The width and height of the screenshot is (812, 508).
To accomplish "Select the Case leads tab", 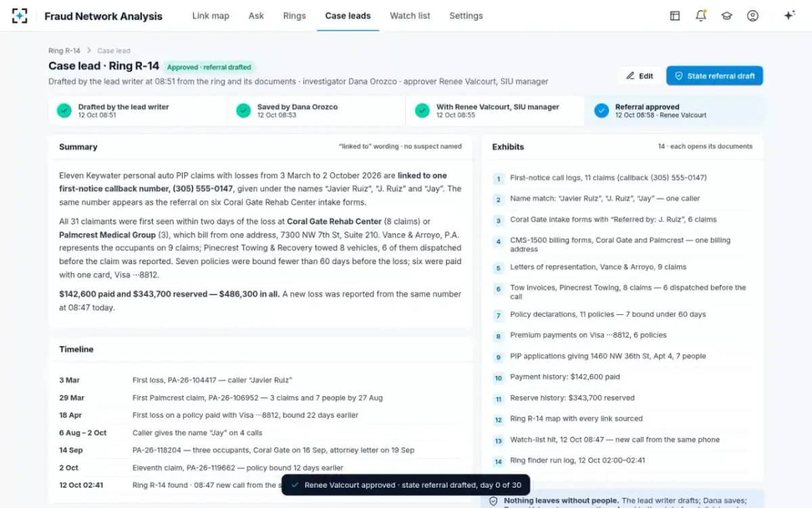I will (348, 16).
